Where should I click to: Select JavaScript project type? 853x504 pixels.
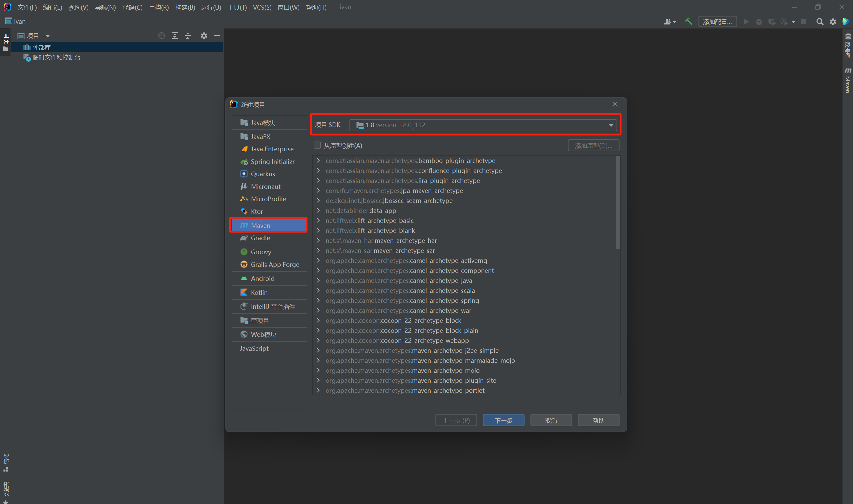[x=269, y=348]
